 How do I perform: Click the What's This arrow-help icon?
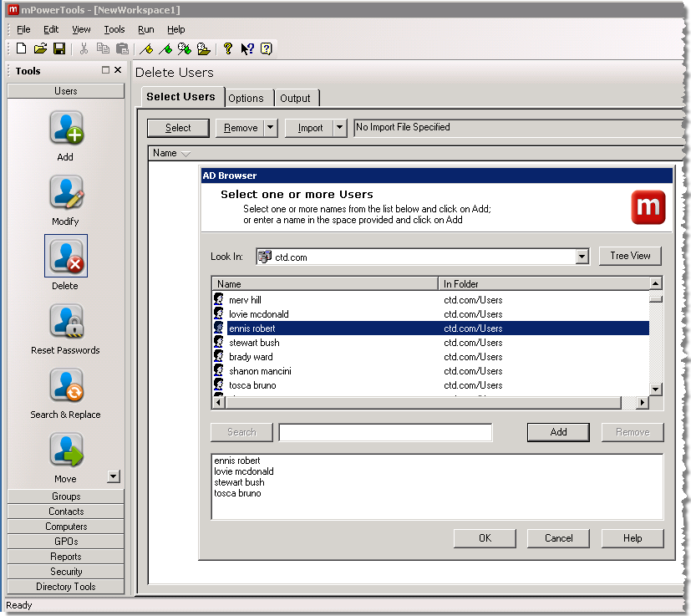pos(247,48)
